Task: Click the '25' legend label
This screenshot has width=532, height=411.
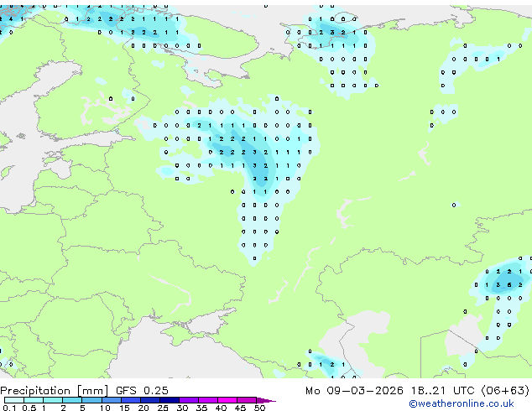Action: click(x=163, y=408)
